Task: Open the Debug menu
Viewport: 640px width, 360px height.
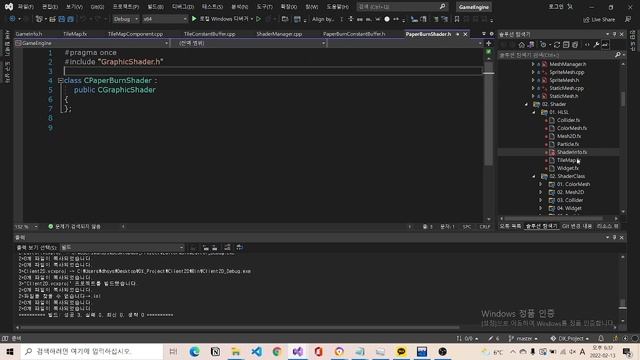Action: coord(182,7)
